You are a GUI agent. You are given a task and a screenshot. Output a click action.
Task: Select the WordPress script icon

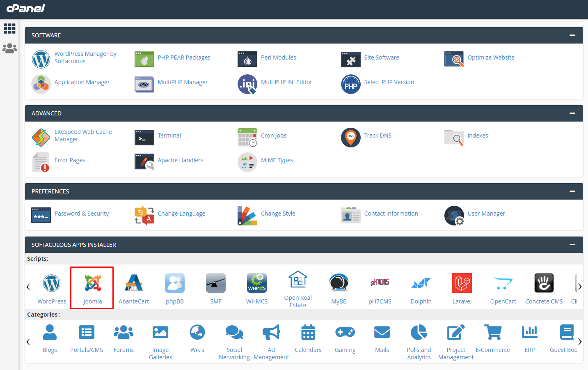click(x=52, y=283)
